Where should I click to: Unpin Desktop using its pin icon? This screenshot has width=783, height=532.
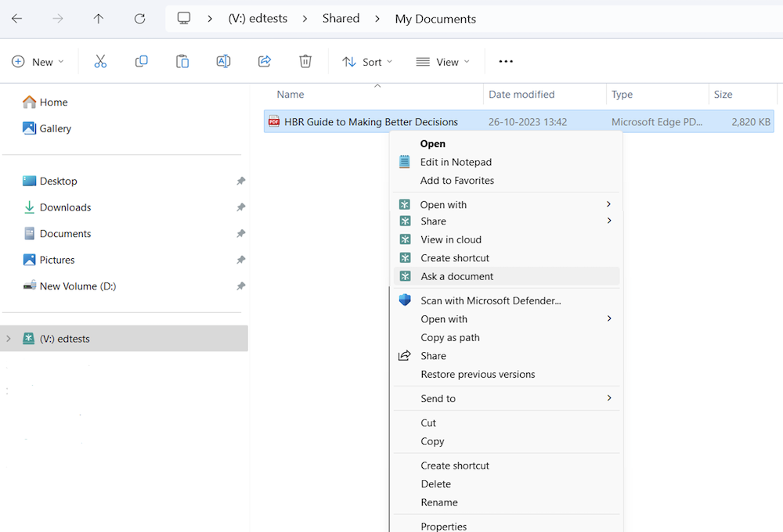[240, 181]
